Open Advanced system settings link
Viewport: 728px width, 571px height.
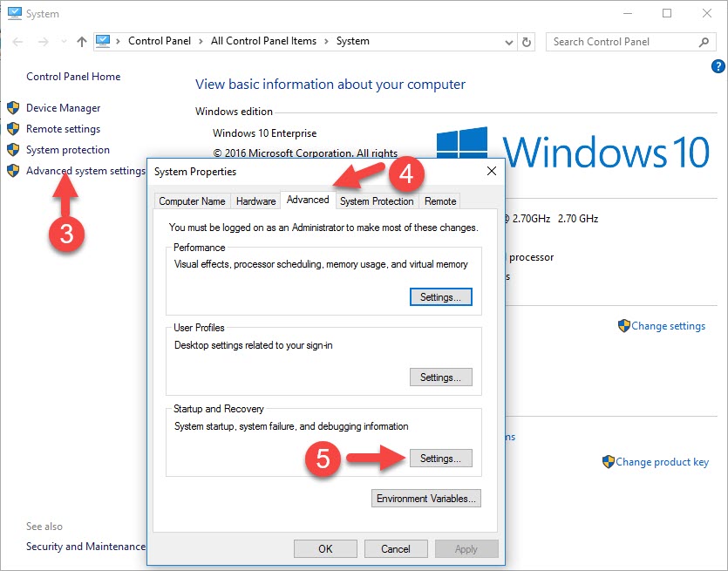click(x=86, y=170)
